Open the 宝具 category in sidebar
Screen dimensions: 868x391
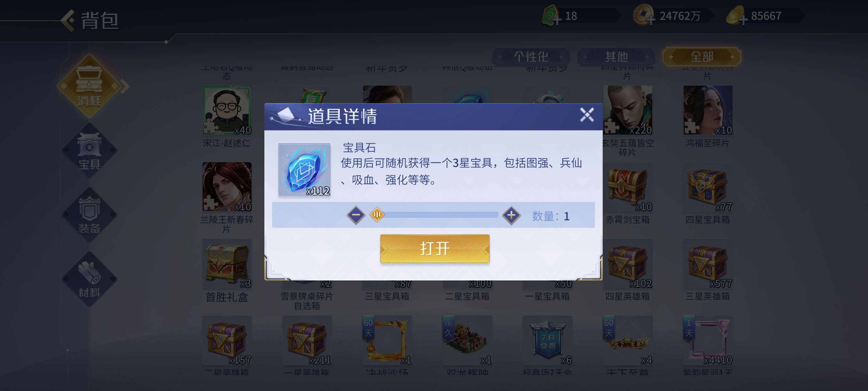point(89,150)
